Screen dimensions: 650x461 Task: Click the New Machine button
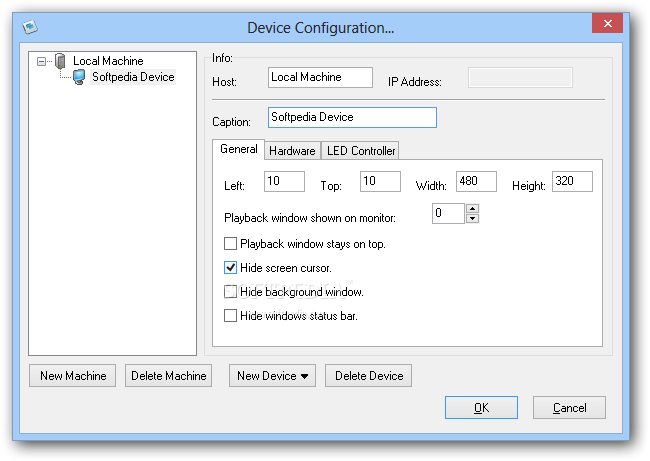(x=73, y=376)
